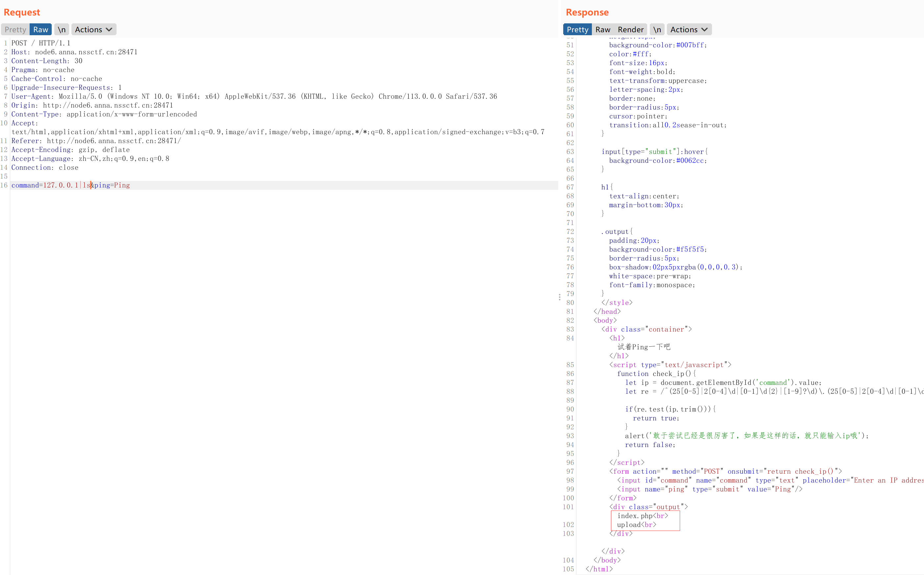Click the script type="text/javascript" line
The height and width of the screenshot is (575, 924).
(670, 365)
